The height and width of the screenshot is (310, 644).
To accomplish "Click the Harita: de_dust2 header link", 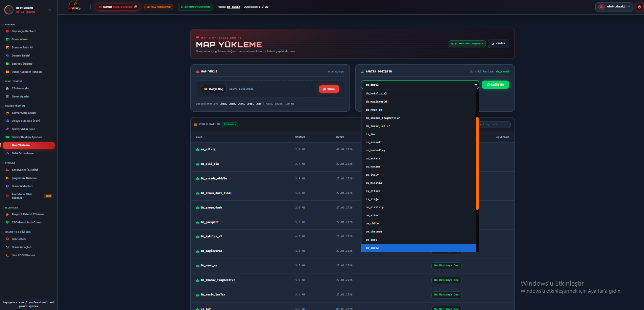I will (233, 7).
